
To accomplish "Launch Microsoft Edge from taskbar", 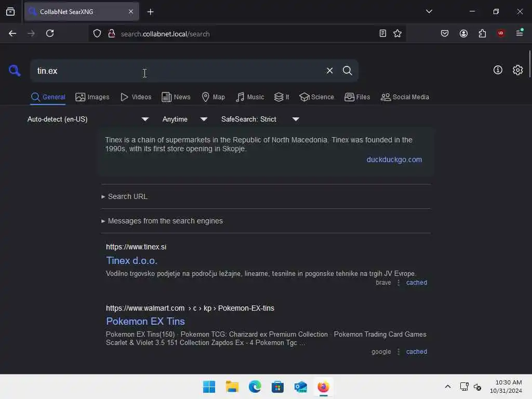I will click(x=255, y=387).
